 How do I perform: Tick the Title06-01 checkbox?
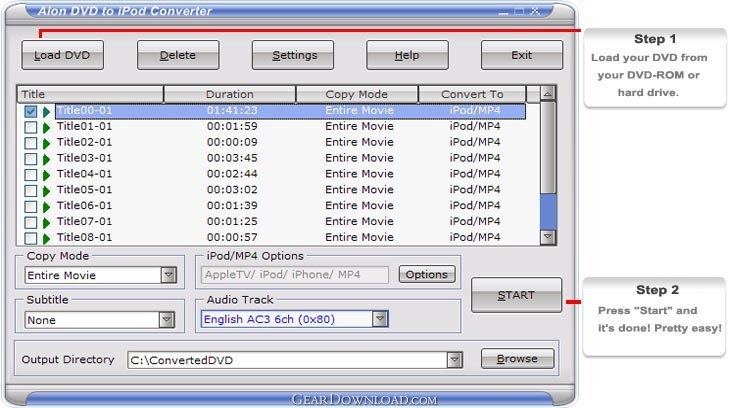pos(31,206)
